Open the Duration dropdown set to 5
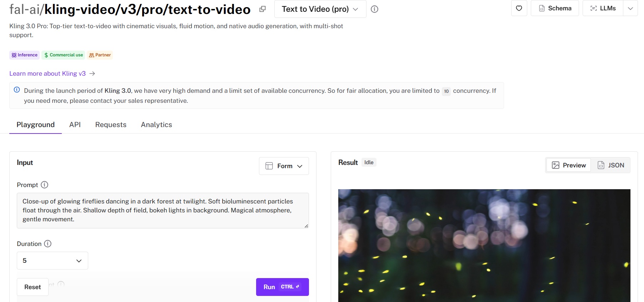This screenshot has width=644, height=302. tap(53, 261)
